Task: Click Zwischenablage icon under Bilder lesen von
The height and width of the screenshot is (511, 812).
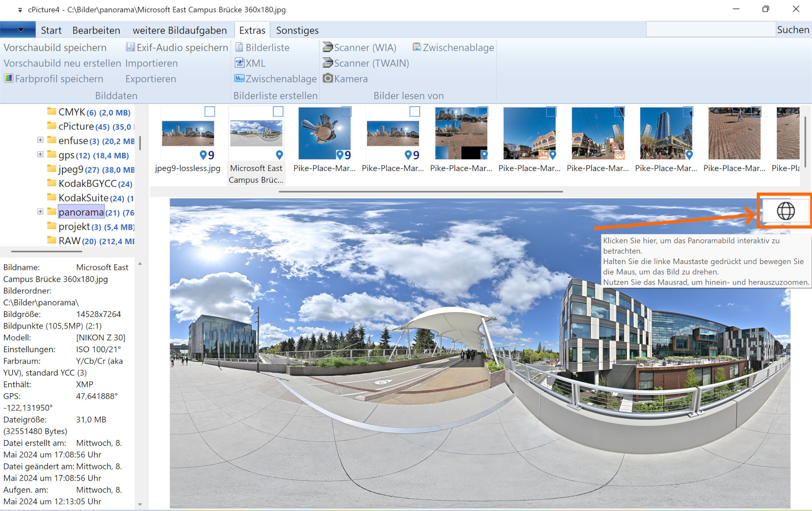Action: [417, 47]
